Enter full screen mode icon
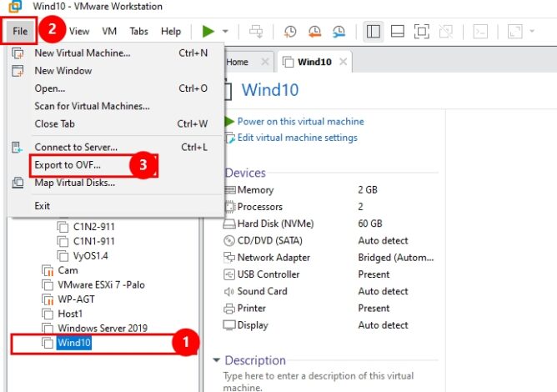The height and width of the screenshot is (392, 557). click(422, 31)
